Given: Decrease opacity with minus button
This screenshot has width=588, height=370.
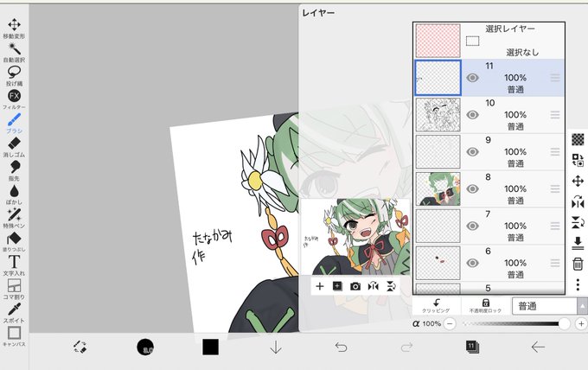Looking at the screenshot, I should tap(450, 323).
